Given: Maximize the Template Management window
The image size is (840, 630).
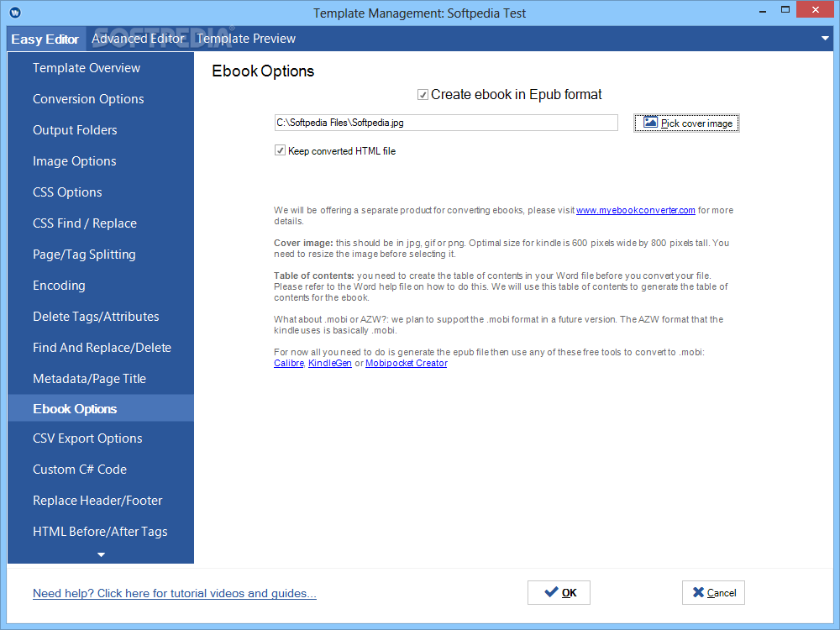Looking at the screenshot, I should (x=785, y=9).
